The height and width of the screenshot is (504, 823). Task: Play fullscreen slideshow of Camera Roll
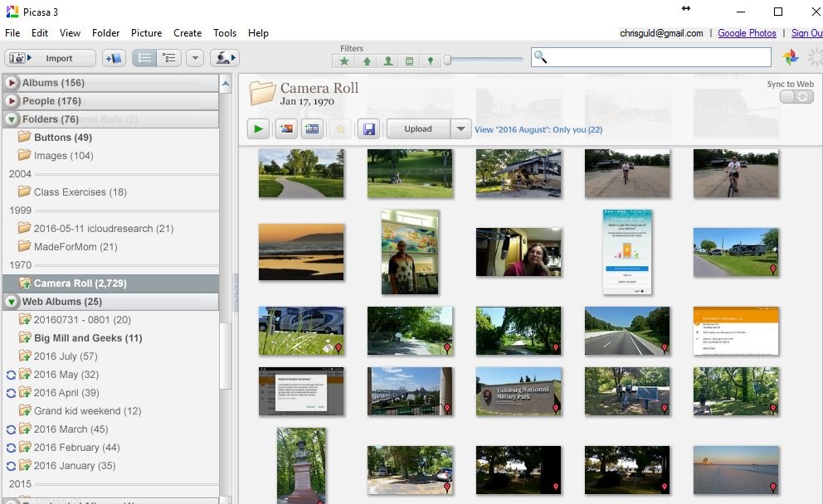pos(258,129)
